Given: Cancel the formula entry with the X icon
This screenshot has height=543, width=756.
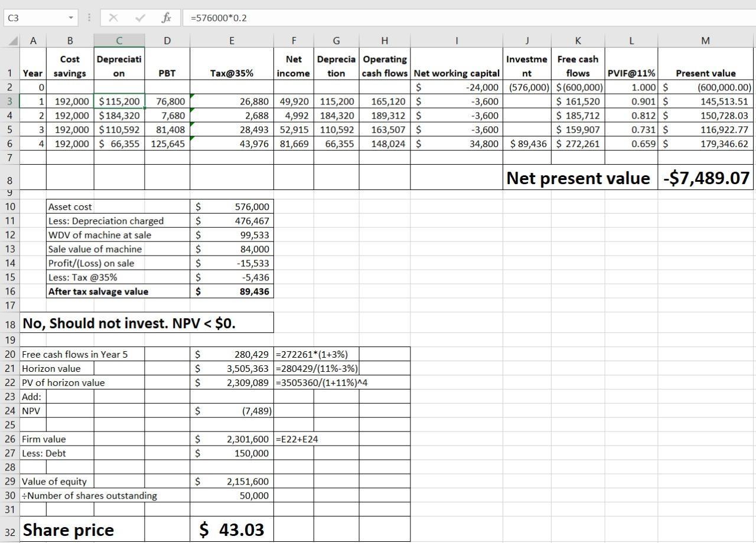Looking at the screenshot, I should (113, 18).
